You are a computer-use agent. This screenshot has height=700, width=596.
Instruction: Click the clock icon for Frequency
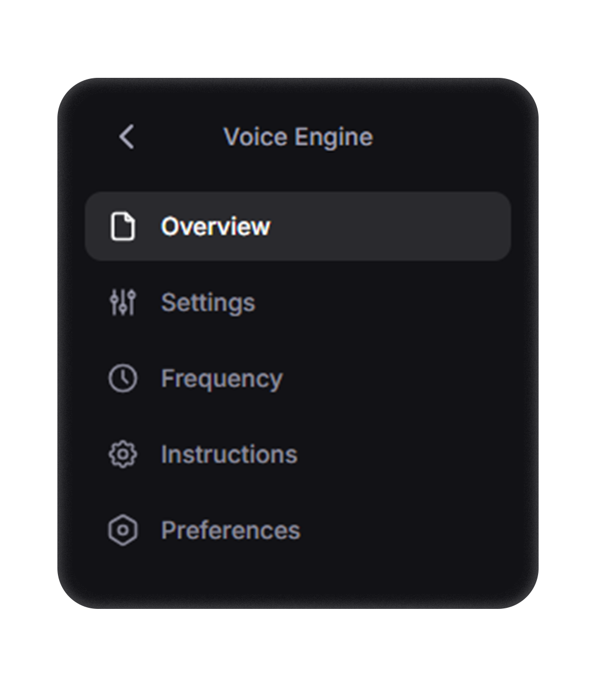click(123, 379)
